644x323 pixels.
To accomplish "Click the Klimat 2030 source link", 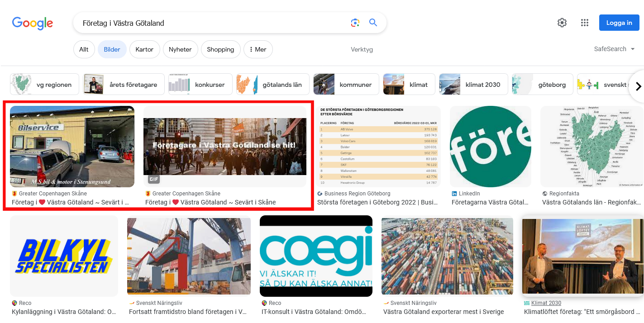I will (543, 303).
